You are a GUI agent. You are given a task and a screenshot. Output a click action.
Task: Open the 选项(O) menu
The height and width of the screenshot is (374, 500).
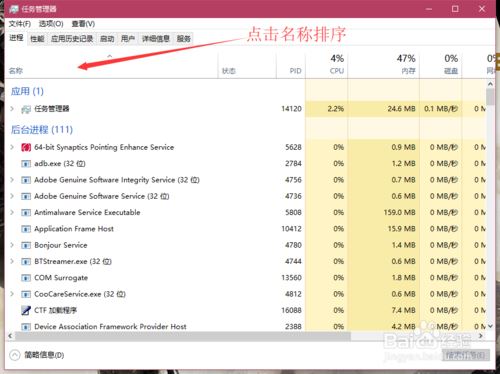point(51,24)
